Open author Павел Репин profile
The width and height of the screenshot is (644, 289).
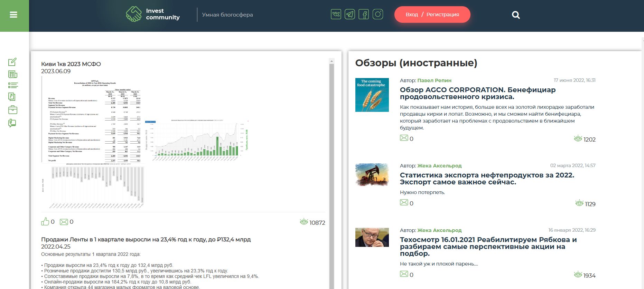[434, 80]
